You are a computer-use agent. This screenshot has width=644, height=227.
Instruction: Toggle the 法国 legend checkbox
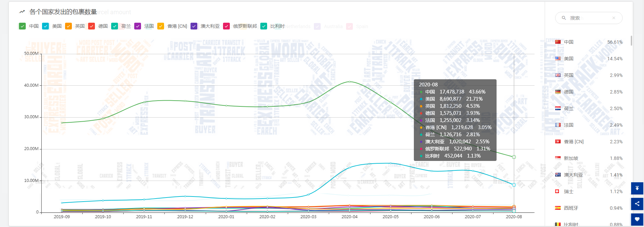pyautogui.click(x=138, y=26)
